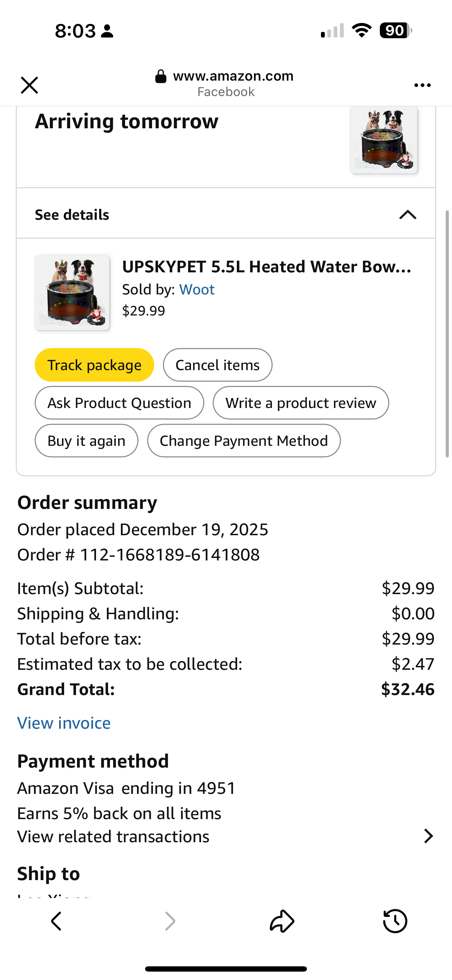
Task: Tap the padlock icon beside amazon.com
Action: [x=160, y=76]
